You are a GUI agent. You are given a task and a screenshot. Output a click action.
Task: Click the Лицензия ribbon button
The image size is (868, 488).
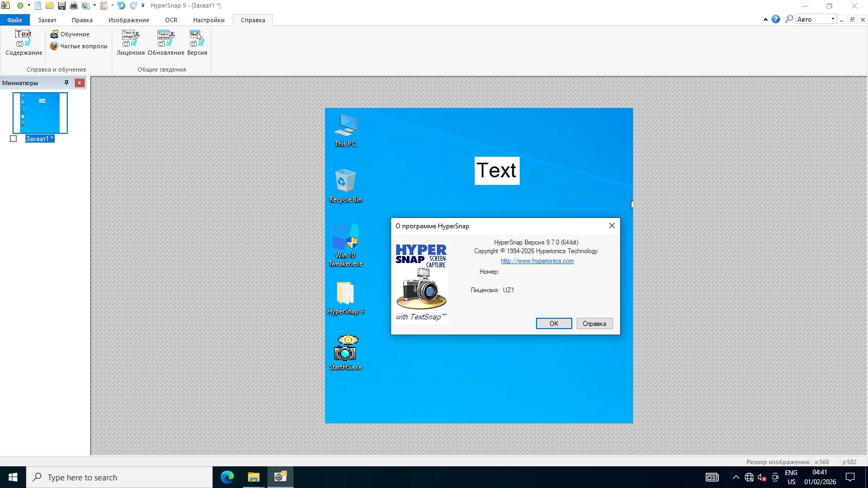(x=131, y=43)
